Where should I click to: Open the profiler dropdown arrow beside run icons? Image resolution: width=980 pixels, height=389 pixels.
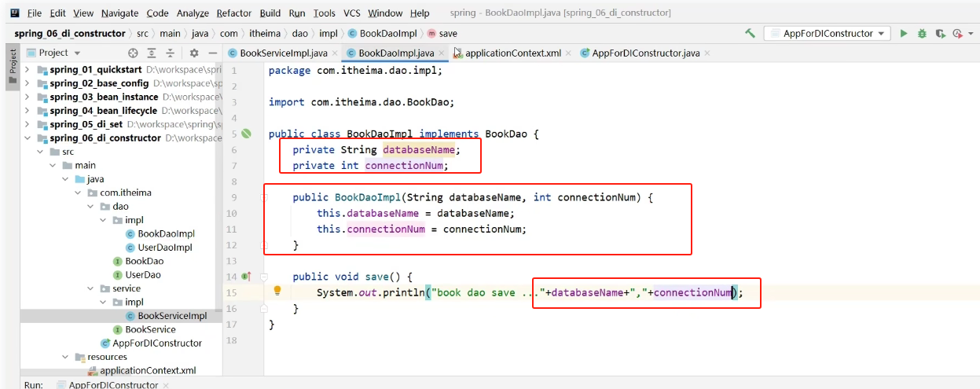click(x=969, y=34)
